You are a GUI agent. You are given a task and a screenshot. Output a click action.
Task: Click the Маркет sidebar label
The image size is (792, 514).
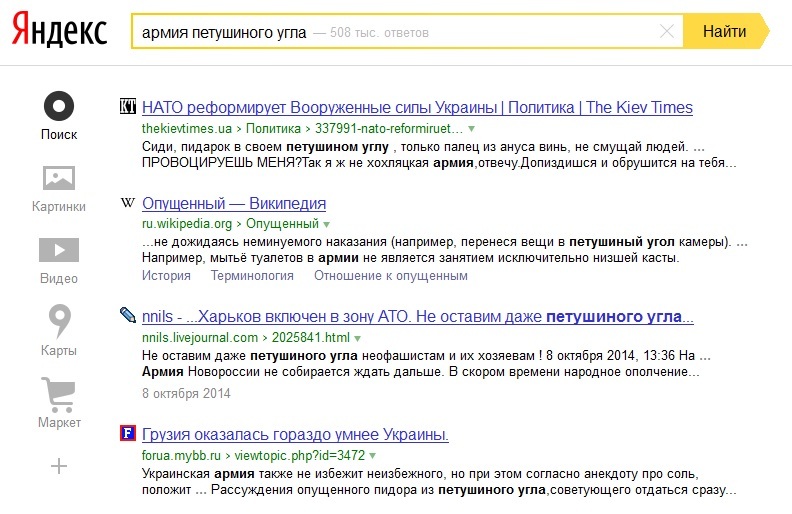59,423
